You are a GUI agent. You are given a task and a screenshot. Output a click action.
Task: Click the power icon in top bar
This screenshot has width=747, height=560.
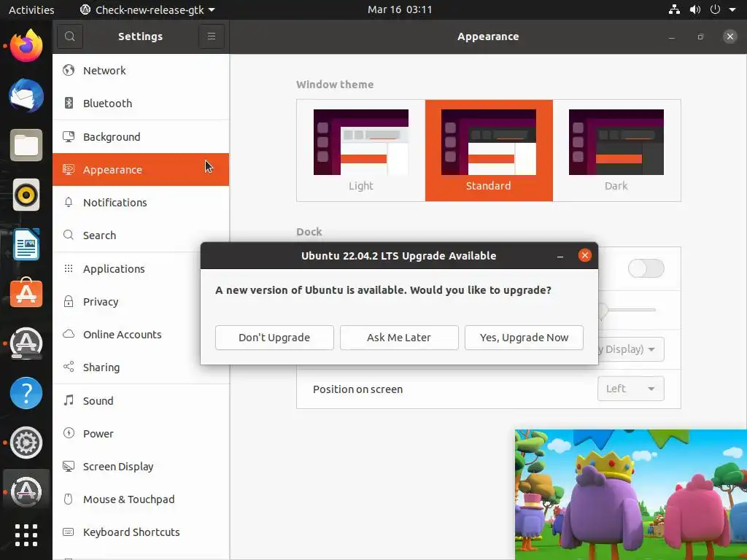pos(715,9)
